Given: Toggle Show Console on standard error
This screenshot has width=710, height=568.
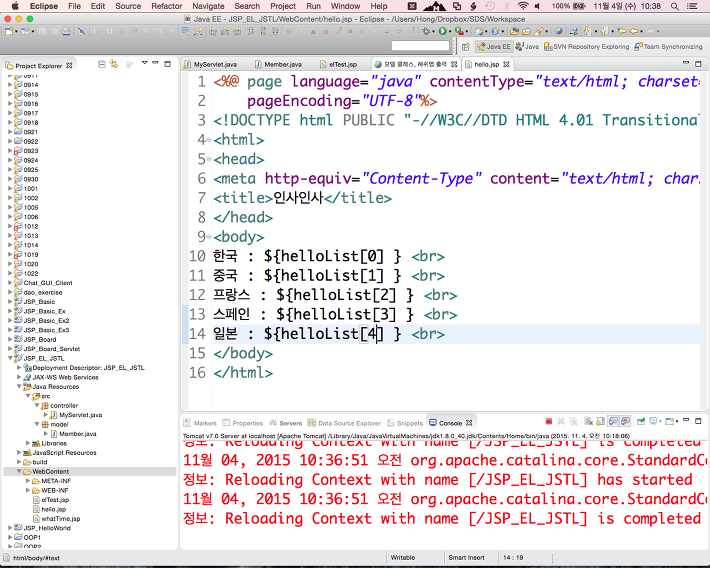Looking at the screenshot, I should pyautogui.click(x=625, y=422).
